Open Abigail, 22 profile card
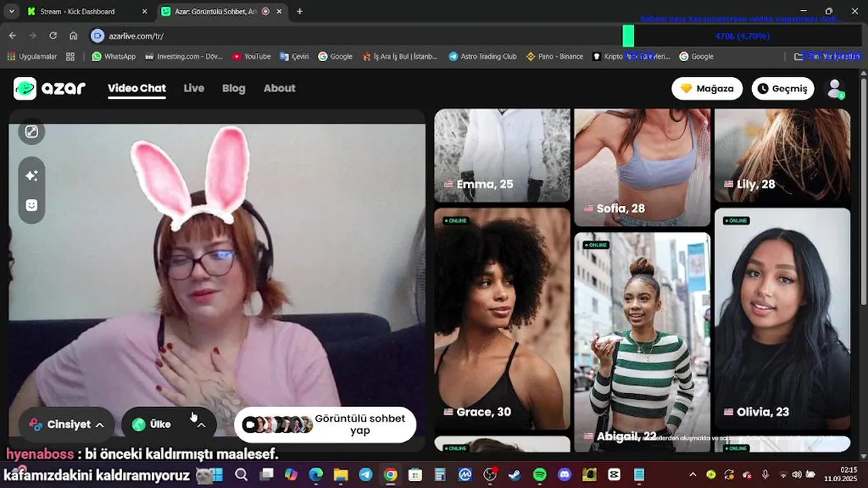 point(642,342)
